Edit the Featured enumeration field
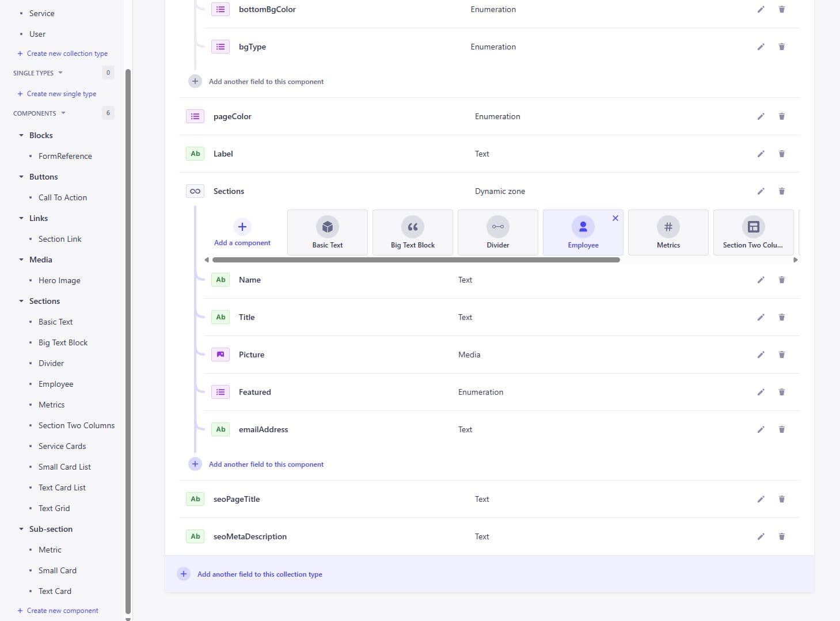840x621 pixels. click(761, 392)
